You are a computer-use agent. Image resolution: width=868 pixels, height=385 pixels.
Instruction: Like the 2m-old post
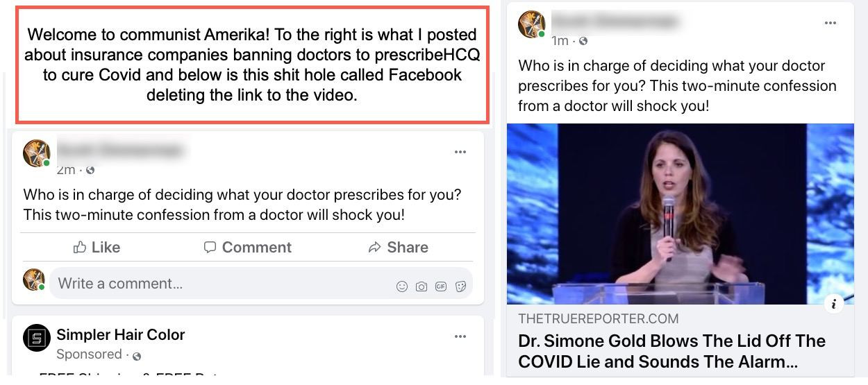pos(97,247)
